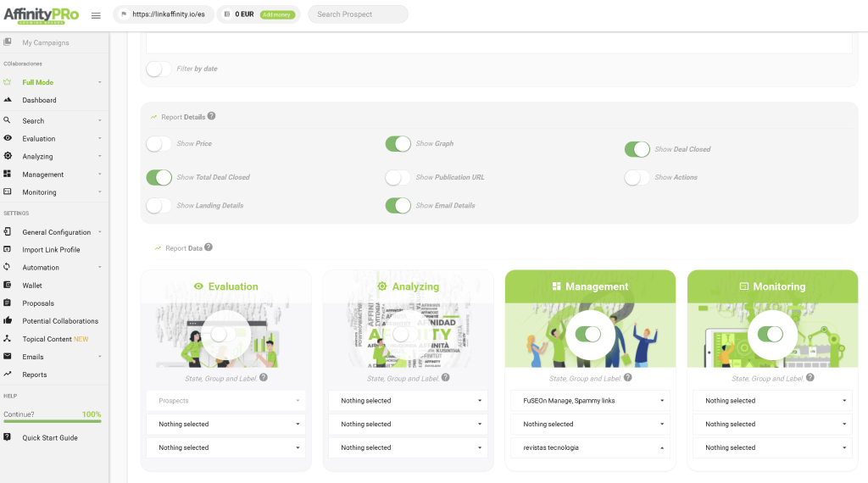
Task: Click the Add money button
Action: pyautogui.click(x=277, y=14)
